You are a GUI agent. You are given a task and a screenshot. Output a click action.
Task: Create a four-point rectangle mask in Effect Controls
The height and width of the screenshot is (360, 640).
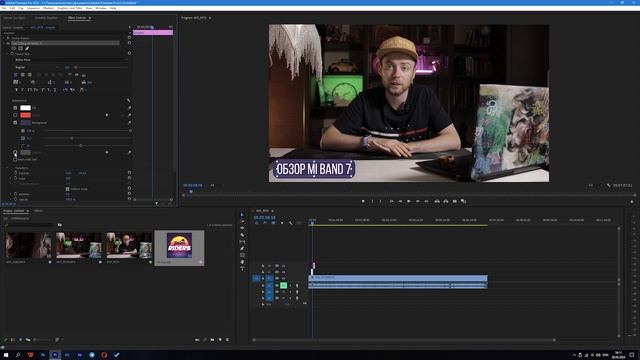point(20,48)
